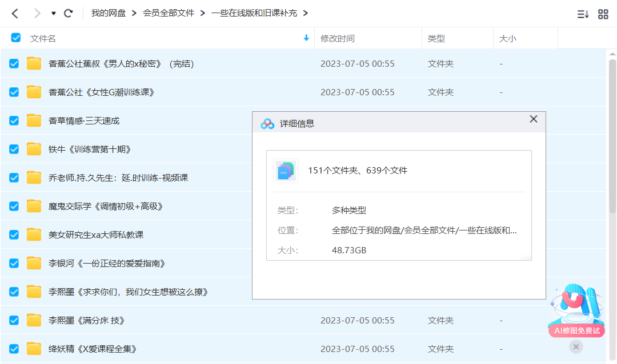Expand chevron after 一些在线版和旧课补充 breadcrumb
617x364 pixels.
click(x=306, y=13)
